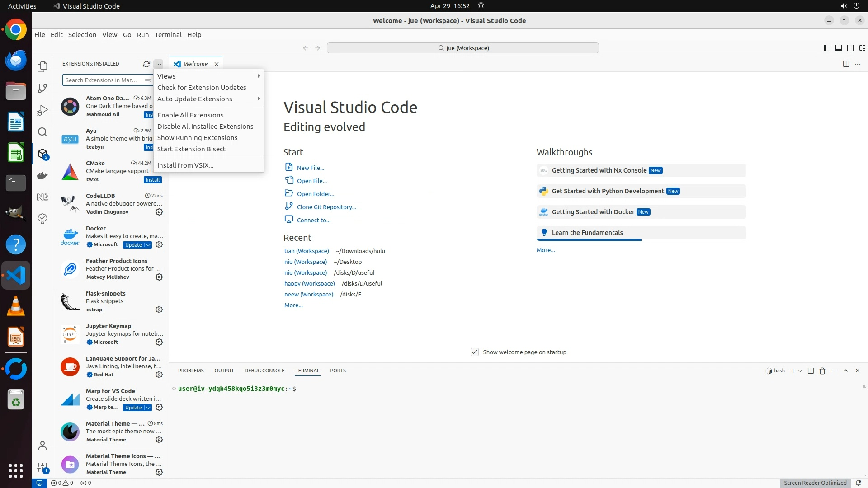This screenshot has width=868, height=488.
Task: Toggle the primary side bar layout icon
Action: point(826,48)
